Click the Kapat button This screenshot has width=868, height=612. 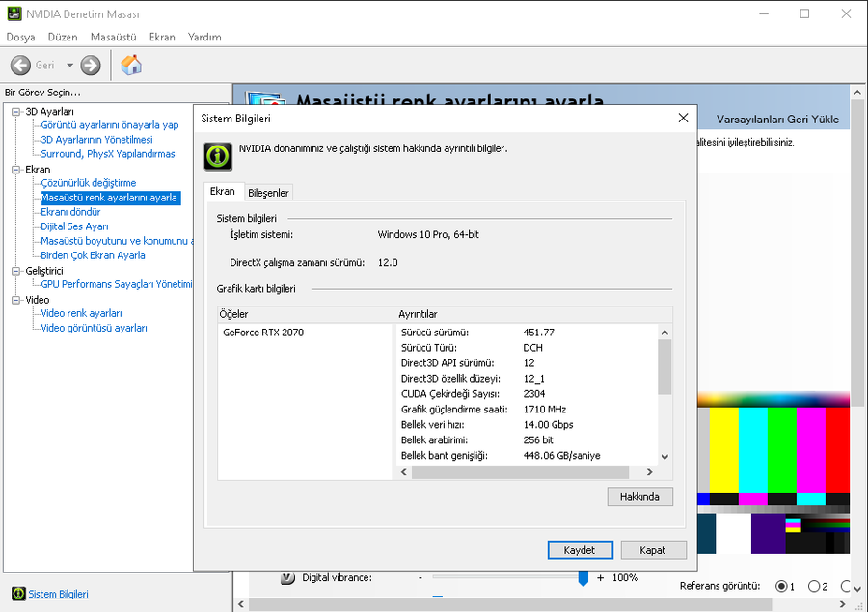tap(653, 550)
